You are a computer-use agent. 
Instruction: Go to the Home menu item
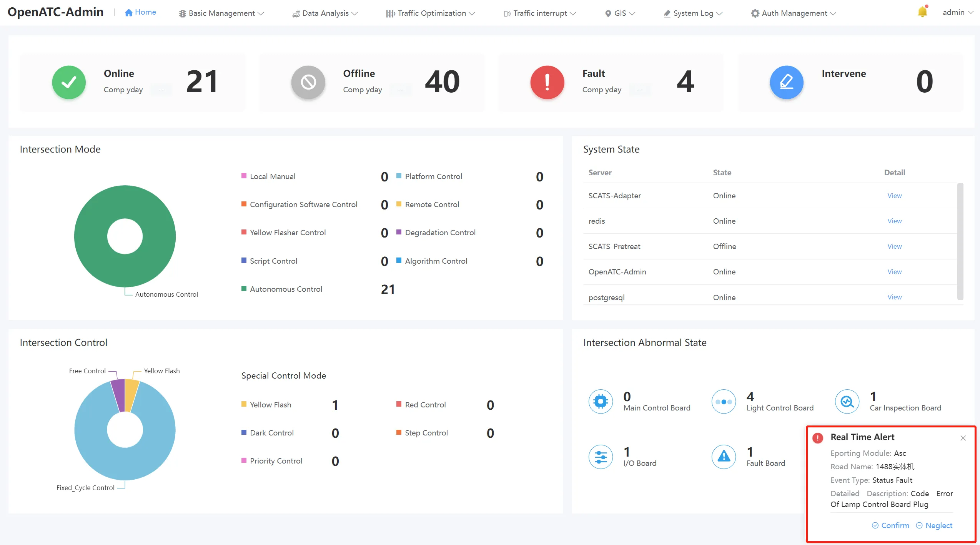[140, 12]
